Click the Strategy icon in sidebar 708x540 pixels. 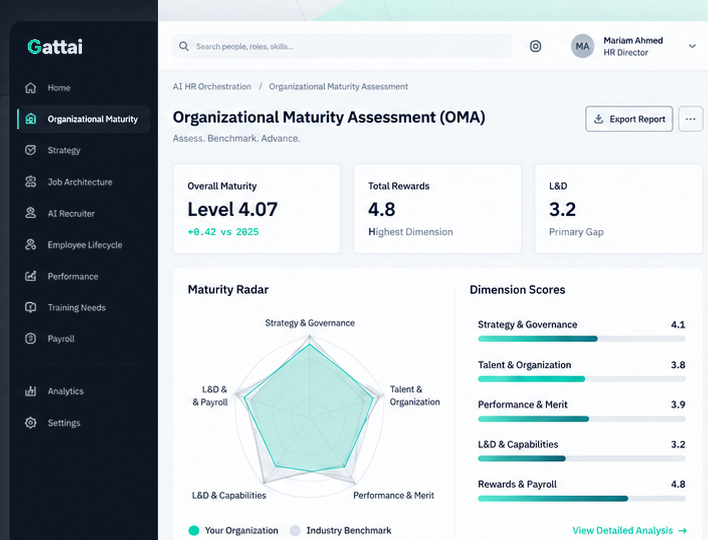pos(30,150)
